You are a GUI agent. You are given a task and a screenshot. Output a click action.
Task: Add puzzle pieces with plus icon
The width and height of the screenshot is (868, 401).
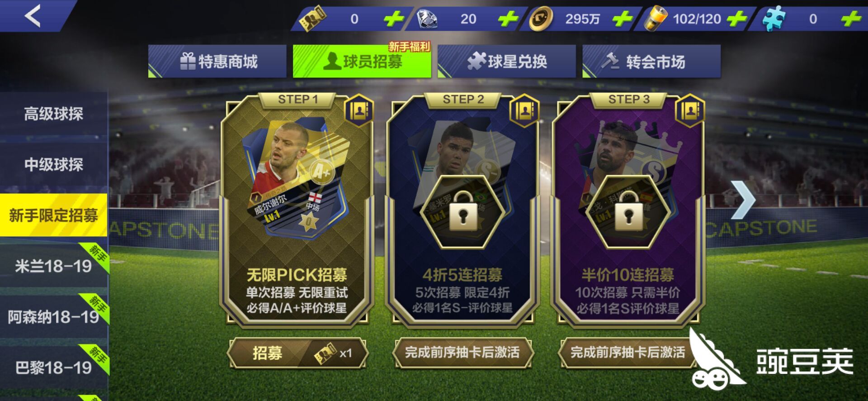[851, 19]
